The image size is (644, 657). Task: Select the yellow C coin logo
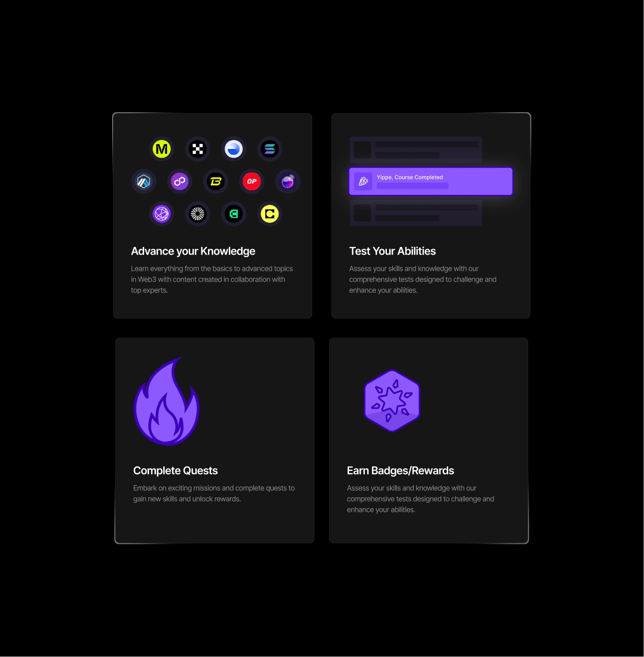[270, 214]
